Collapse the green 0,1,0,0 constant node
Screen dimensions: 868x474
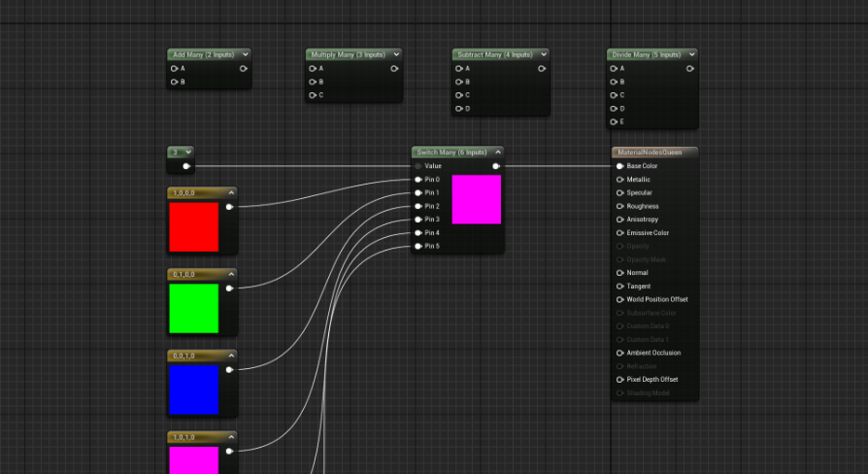229,275
